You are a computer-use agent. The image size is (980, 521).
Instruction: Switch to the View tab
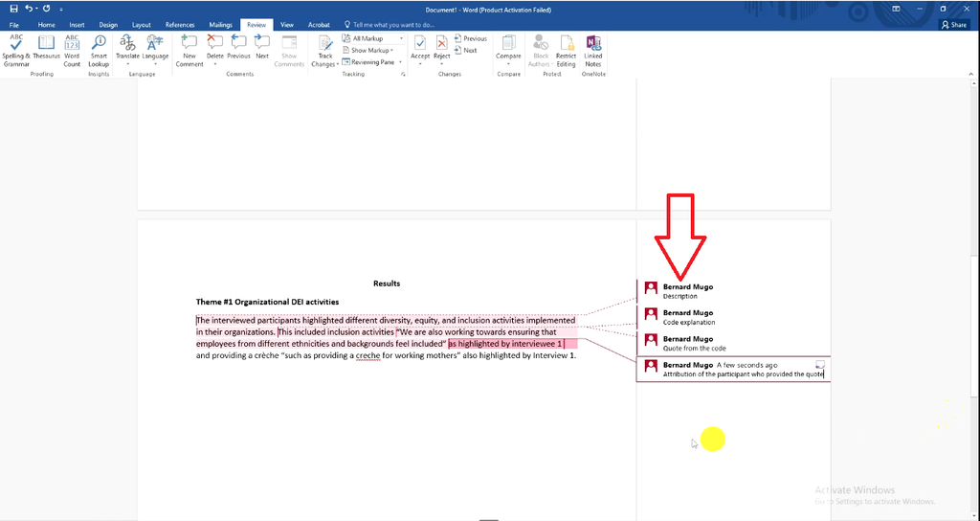(x=287, y=25)
